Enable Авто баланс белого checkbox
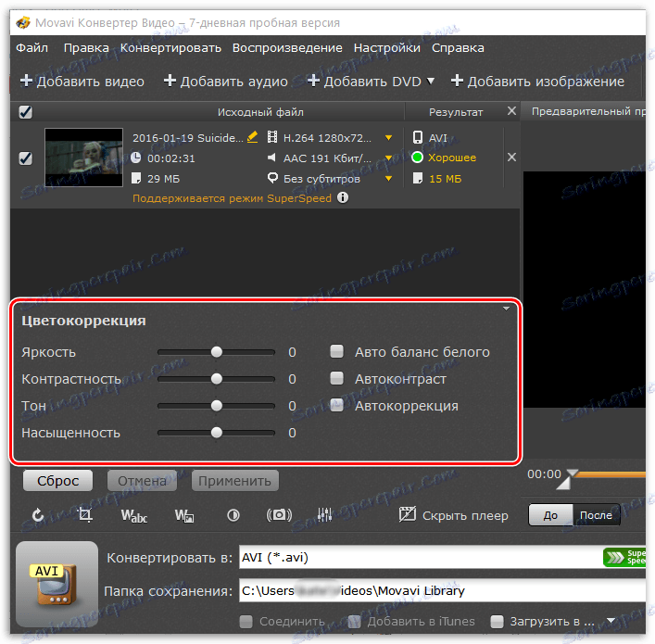This screenshot has width=655, height=644. point(336,351)
